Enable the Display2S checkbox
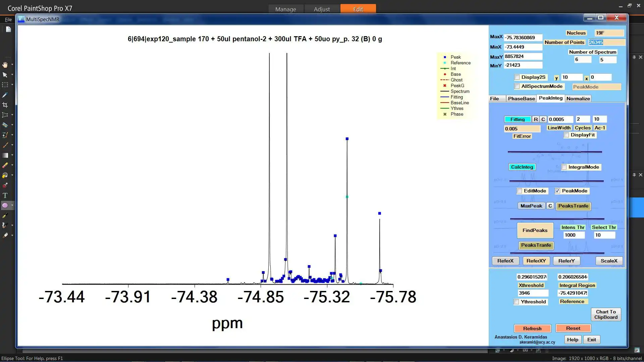 point(517,77)
